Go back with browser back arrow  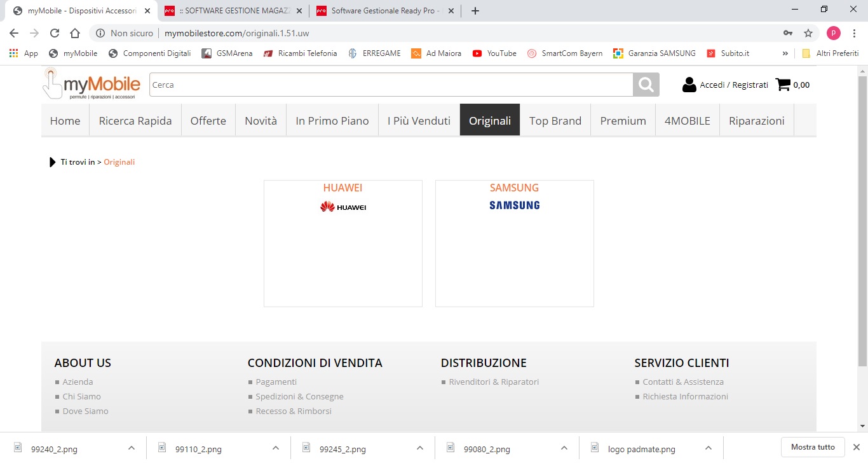tap(14, 33)
